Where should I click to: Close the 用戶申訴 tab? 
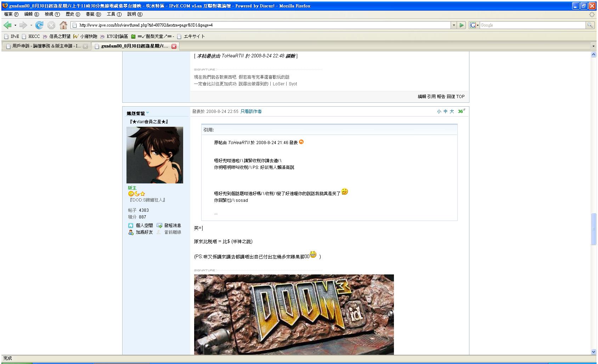[85, 46]
